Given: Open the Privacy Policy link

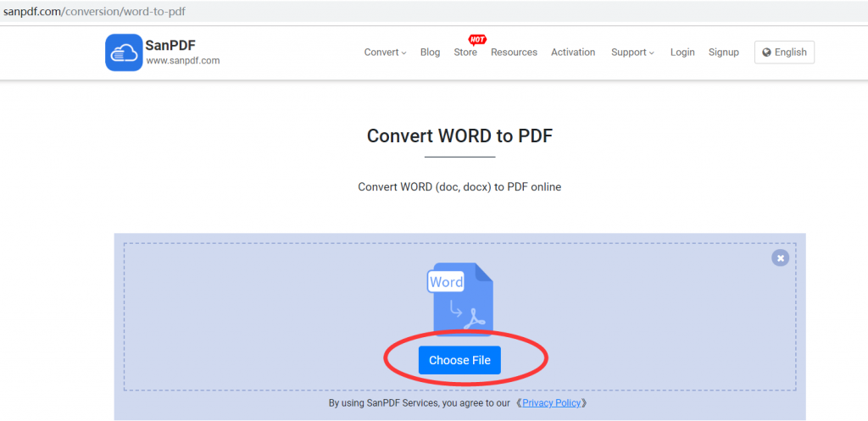Looking at the screenshot, I should tap(551, 403).
